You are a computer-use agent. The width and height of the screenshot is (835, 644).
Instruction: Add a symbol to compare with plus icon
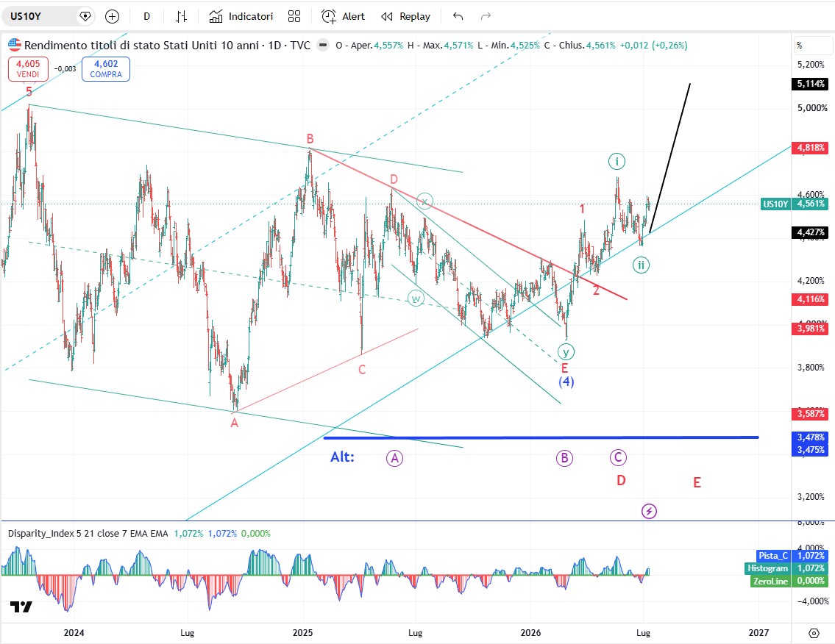[112, 16]
